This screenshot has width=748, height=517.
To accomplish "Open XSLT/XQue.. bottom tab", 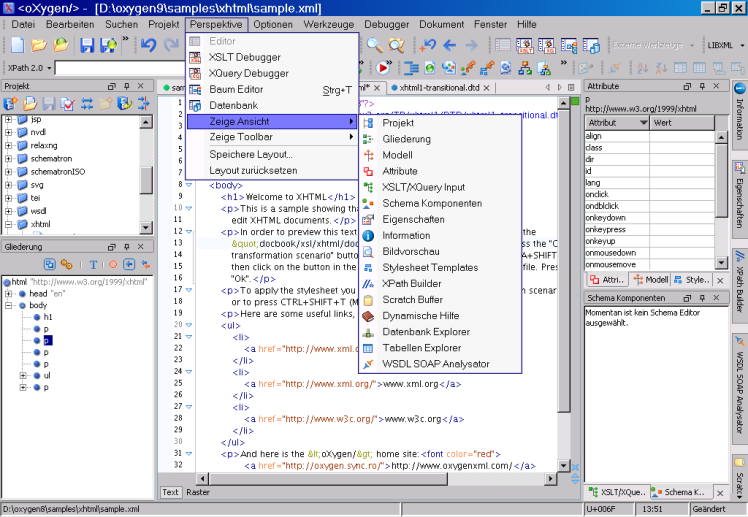I will pyautogui.click(x=618, y=492).
